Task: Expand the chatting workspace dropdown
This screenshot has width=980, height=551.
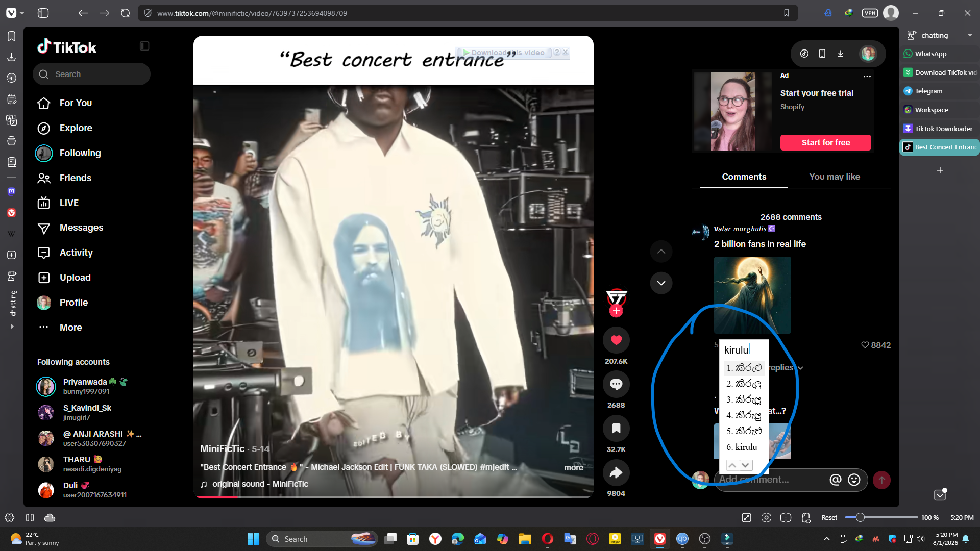Action: (x=970, y=35)
